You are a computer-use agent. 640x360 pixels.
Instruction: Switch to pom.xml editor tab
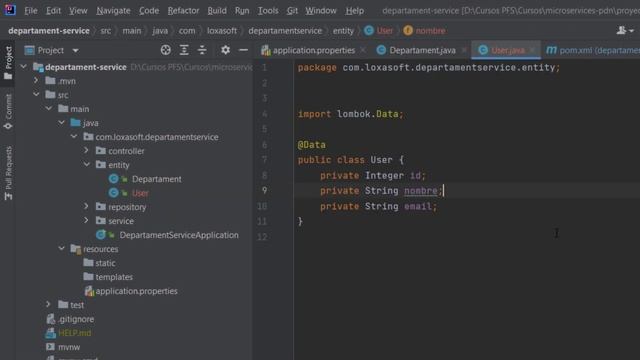[593, 50]
